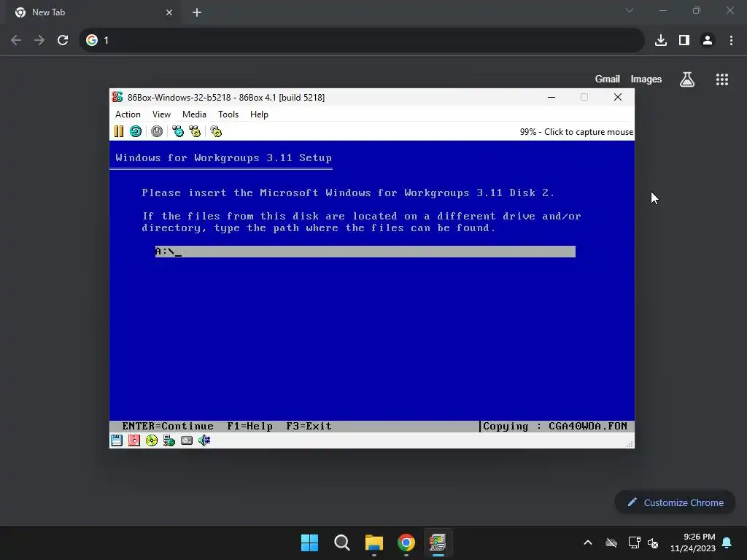Open Chrome three-dot menu

click(x=731, y=40)
